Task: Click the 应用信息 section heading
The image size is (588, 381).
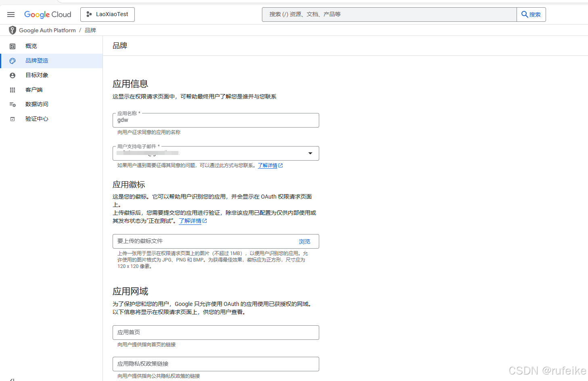Action: [x=130, y=84]
